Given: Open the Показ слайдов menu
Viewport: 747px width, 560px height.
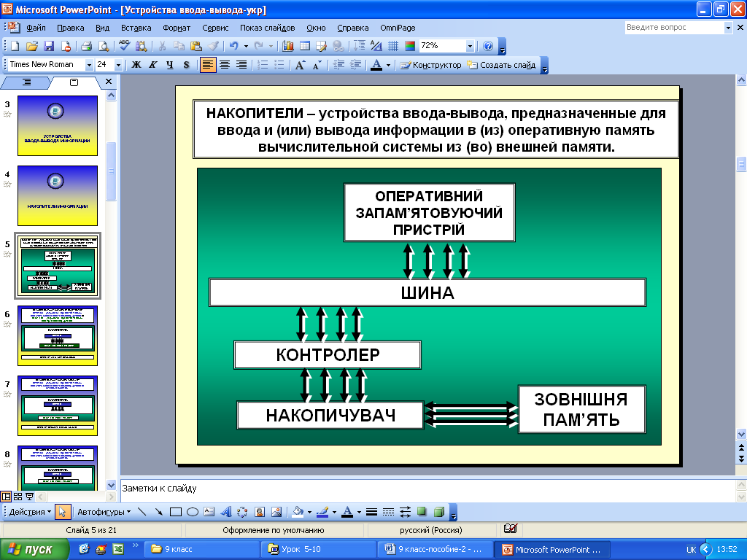Looking at the screenshot, I should (x=267, y=28).
